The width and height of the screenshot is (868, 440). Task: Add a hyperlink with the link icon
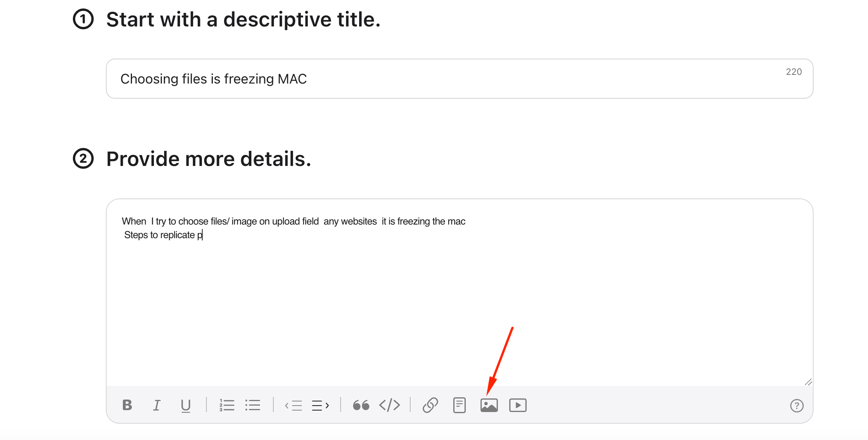point(430,405)
